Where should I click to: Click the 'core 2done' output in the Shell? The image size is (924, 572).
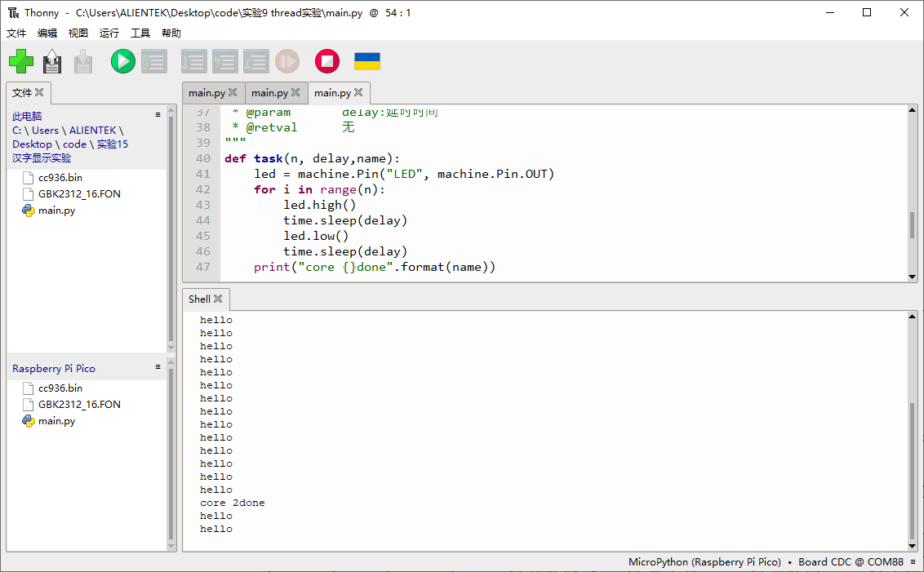pyautogui.click(x=232, y=503)
